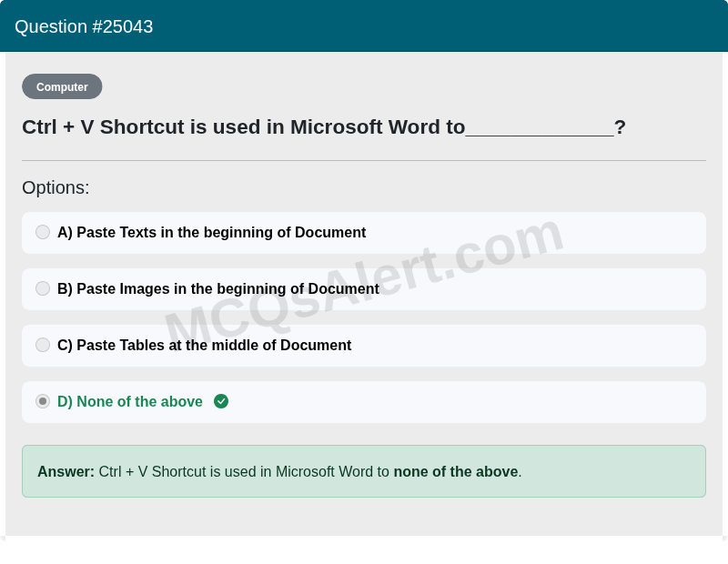The height and width of the screenshot is (564, 728).
Task: Click text 'B) Paste Images in the beginning of Document'
Action: tap(218, 288)
